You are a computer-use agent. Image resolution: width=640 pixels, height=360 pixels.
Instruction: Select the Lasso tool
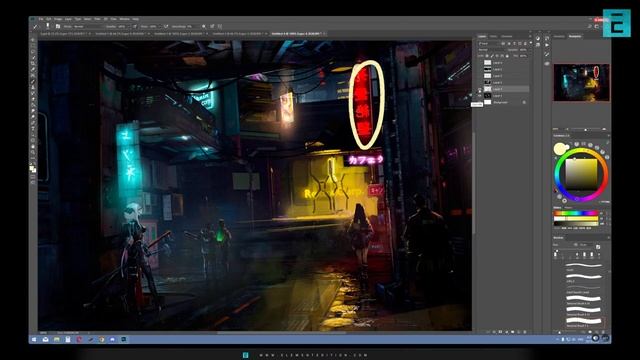pyautogui.click(x=33, y=52)
